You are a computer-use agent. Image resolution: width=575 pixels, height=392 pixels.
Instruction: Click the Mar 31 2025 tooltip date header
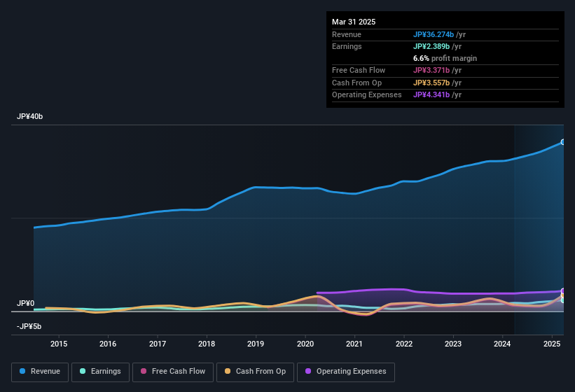coord(354,22)
